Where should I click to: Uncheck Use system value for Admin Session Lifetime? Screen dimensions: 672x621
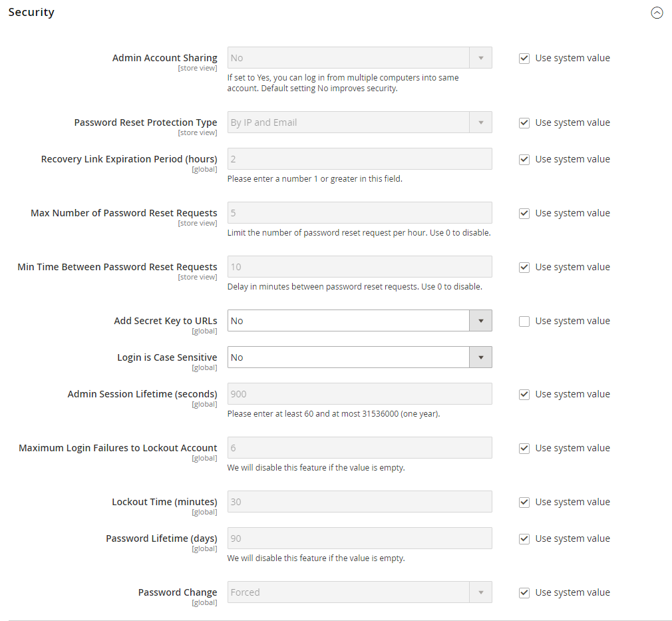coord(524,394)
